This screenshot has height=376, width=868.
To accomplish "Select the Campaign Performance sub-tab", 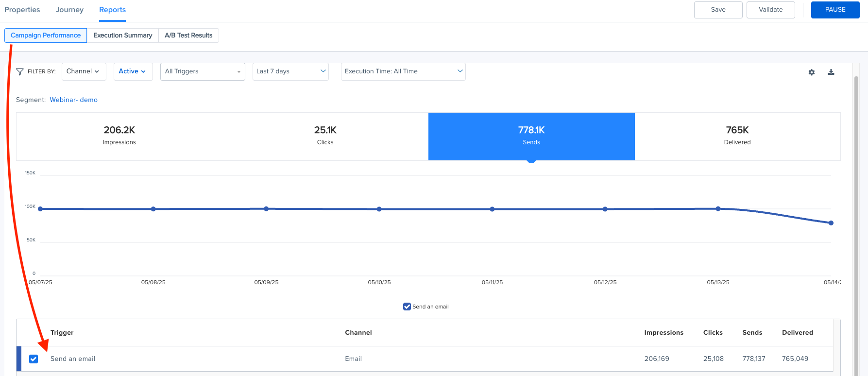I will tap(46, 35).
